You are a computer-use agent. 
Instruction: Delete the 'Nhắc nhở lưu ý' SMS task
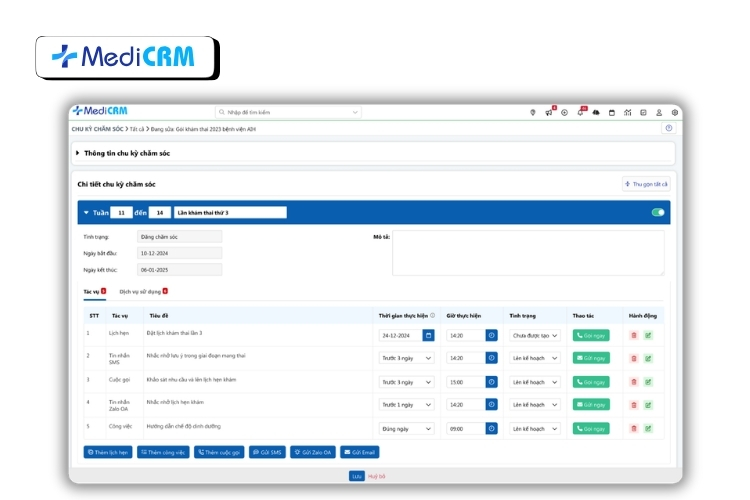634,358
